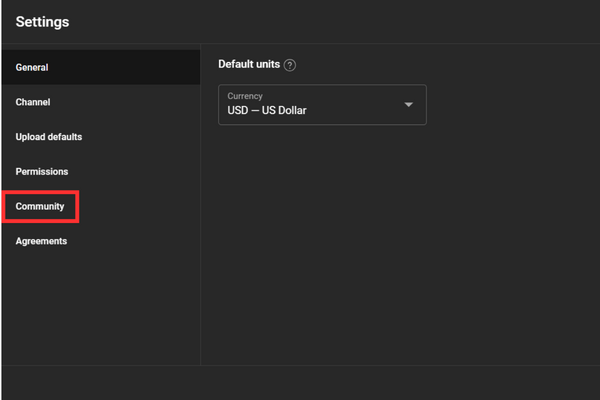Open the highlighted Community tab
This screenshot has height=400, width=600.
pos(40,206)
